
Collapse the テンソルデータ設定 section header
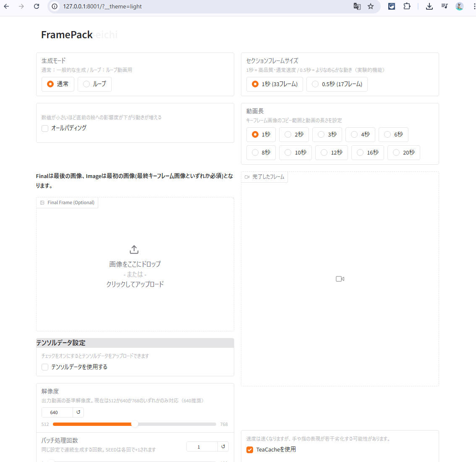click(135, 343)
